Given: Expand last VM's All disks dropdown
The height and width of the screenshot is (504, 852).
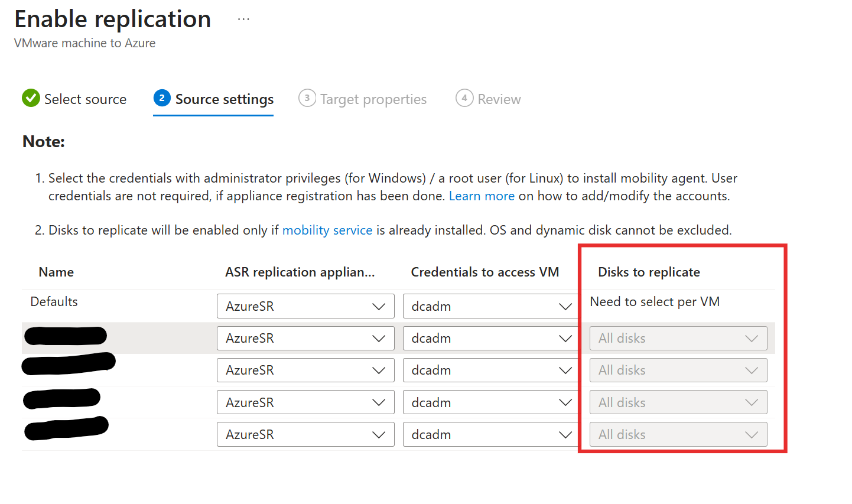Looking at the screenshot, I should tap(678, 434).
